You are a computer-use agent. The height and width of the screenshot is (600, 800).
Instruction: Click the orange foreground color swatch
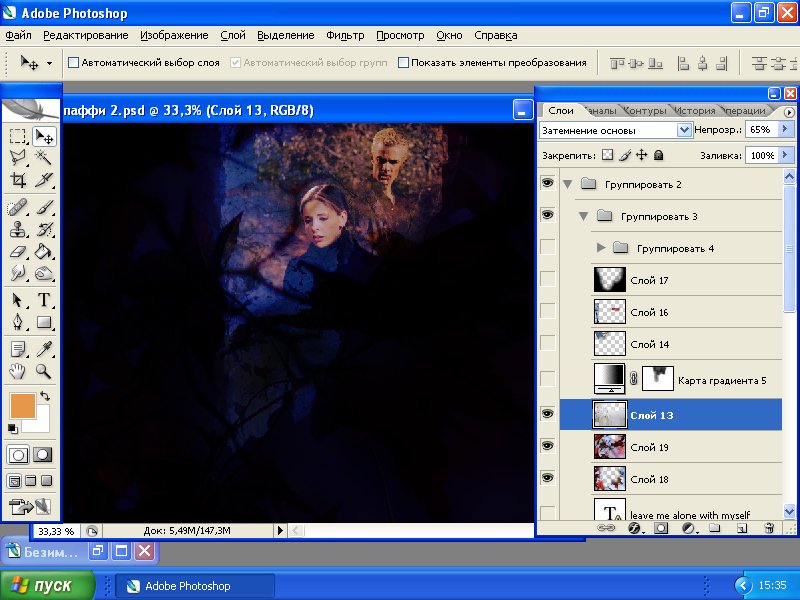22,405
